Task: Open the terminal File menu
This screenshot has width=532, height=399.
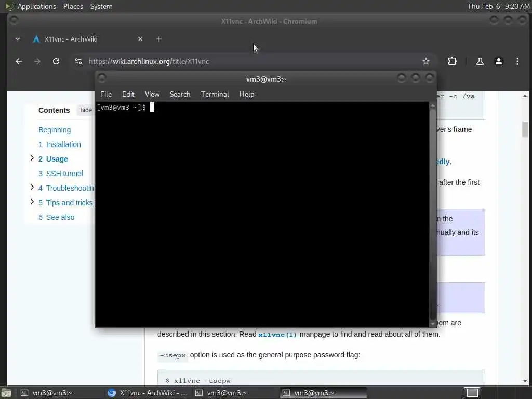Action: click(x=106, y=95)
